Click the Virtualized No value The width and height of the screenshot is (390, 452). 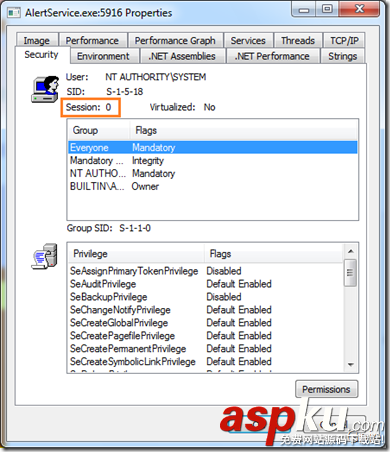[210, 107]
